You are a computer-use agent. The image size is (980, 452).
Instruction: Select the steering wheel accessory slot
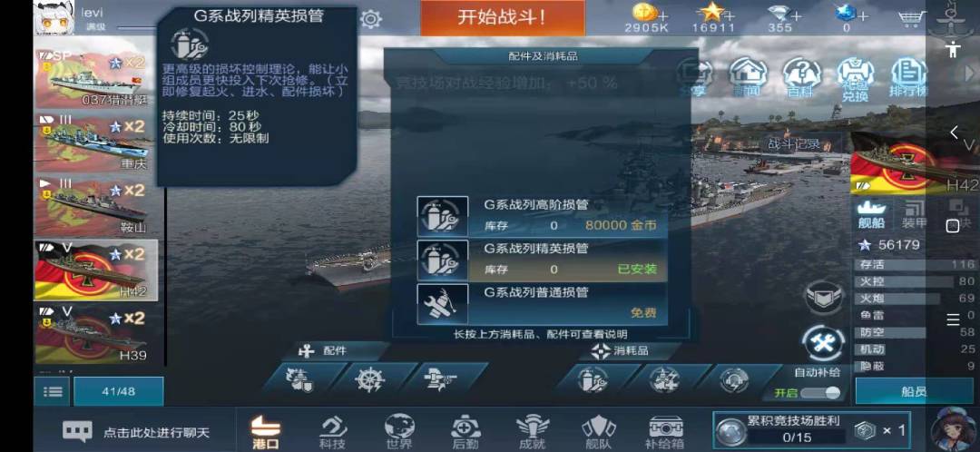[370, 378]
